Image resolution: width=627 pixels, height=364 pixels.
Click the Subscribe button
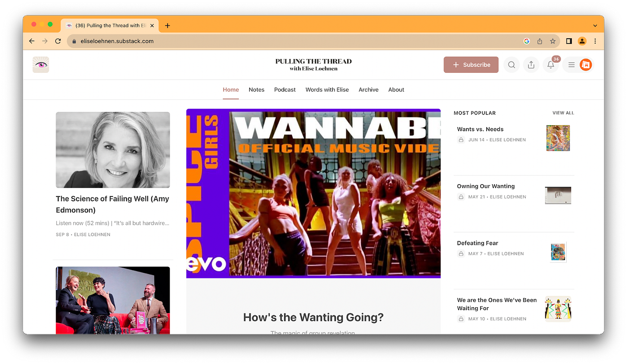coord(471,65)
